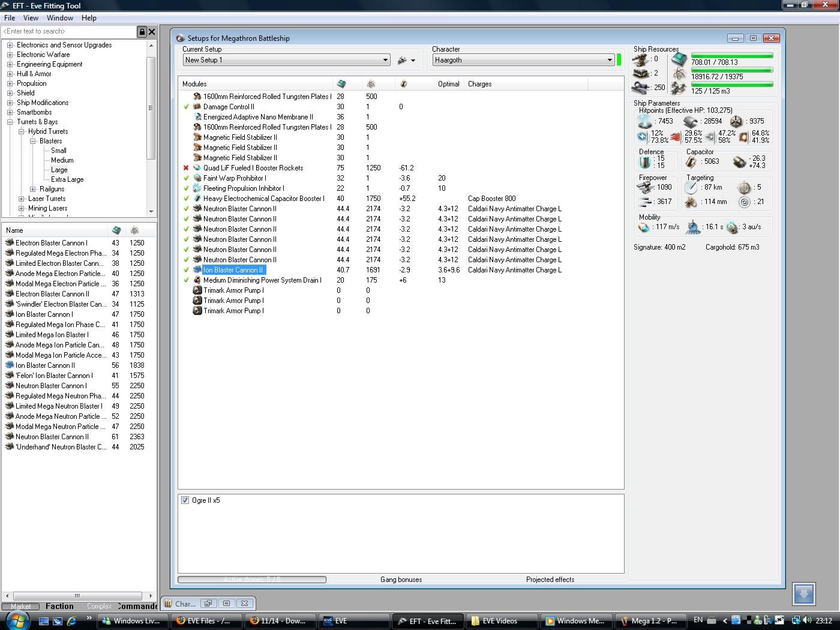The image size is (840, 630).
Task: Expand the Electronics and Sensor Upgrades category
Action: click(10, 45)
